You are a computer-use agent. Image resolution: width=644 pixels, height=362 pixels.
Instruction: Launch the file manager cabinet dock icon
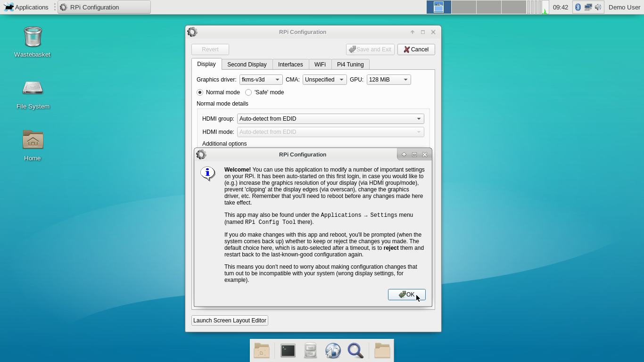(x=310, y=351)
